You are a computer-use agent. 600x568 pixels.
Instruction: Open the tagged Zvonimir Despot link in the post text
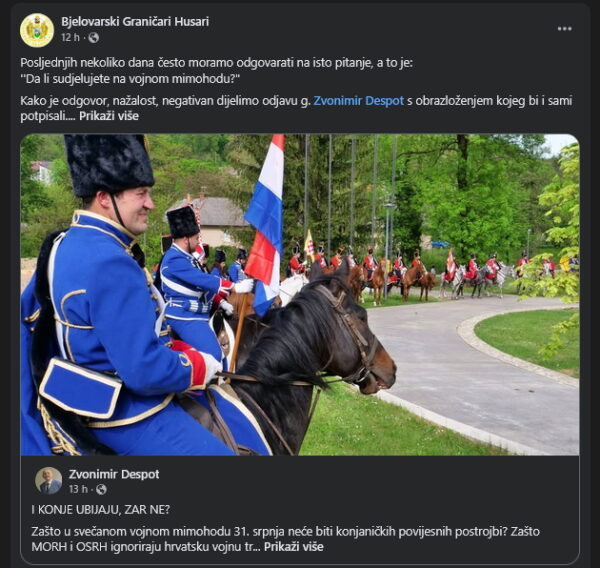tap(359, 101)
